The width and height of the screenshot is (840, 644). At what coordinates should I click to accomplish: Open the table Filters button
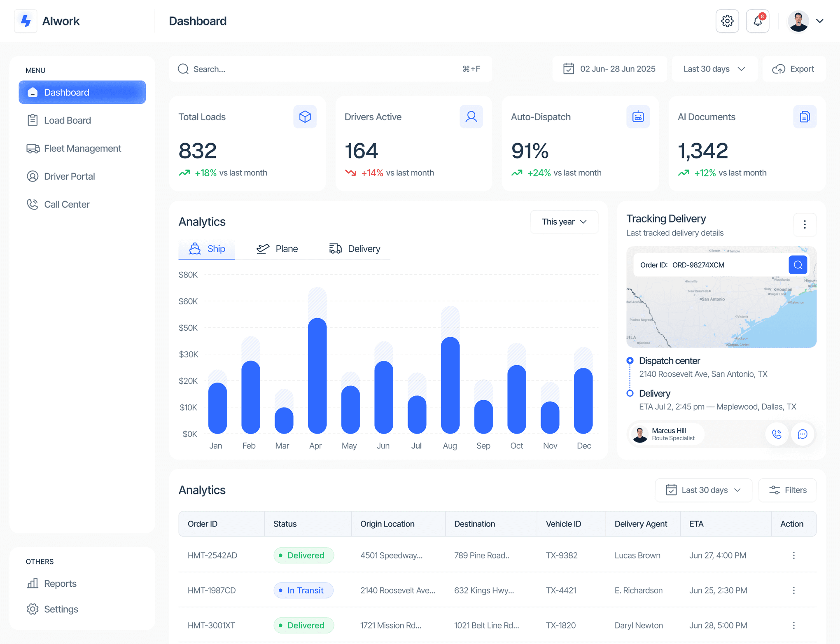click(x=787, y=490)
